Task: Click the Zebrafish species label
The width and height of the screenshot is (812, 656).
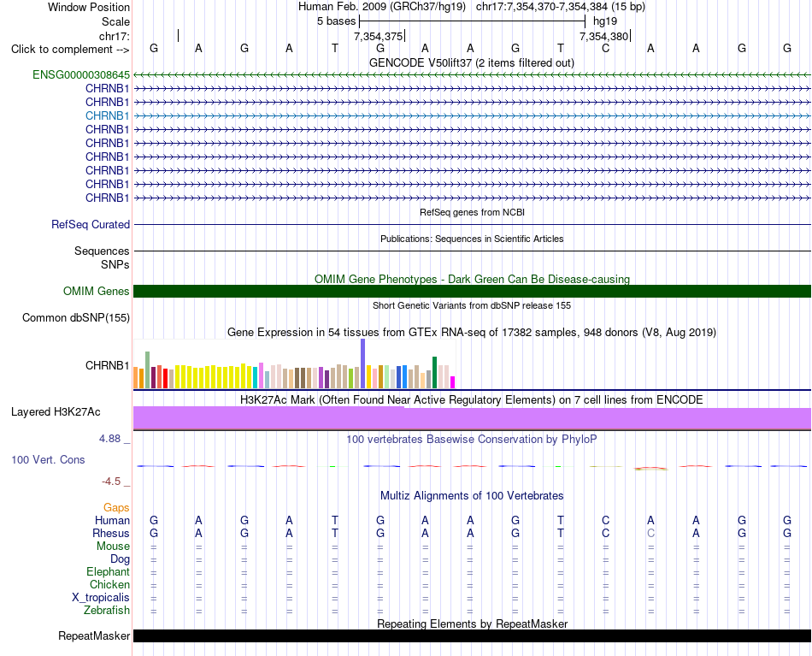Action: click(107, 610)
